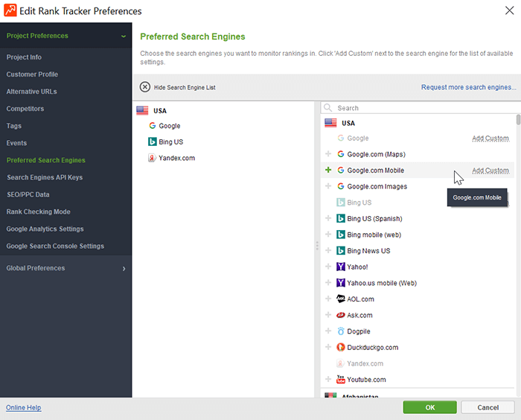521x420 pixels.
Task: Open the Competitors section
Action: click(x=25, y=109)
